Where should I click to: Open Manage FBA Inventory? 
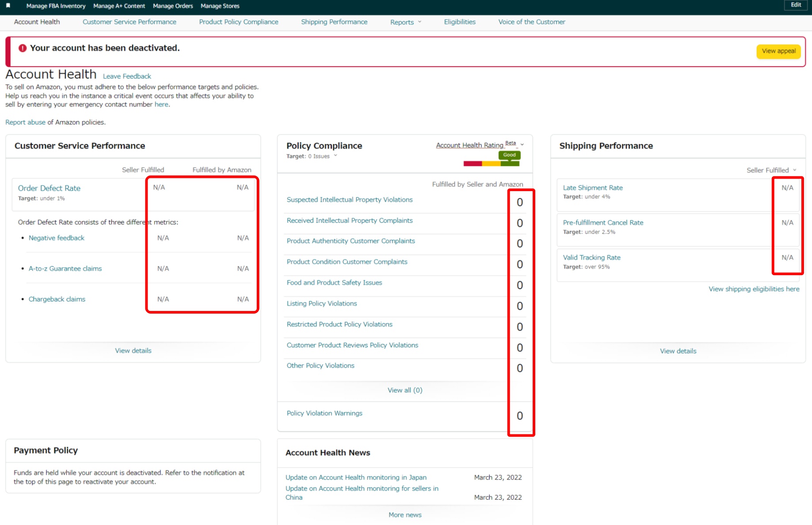pyautogui.click(x=56, y=6)
